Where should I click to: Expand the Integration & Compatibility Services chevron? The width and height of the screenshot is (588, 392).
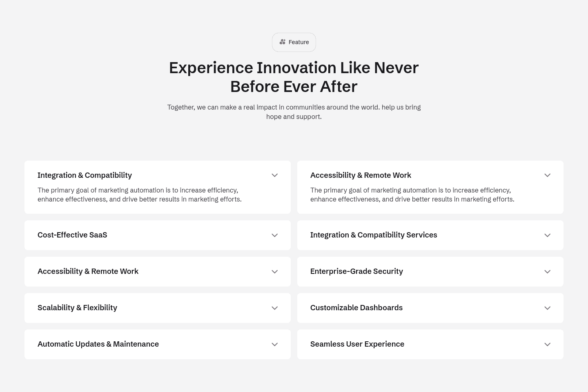point(547,235)
